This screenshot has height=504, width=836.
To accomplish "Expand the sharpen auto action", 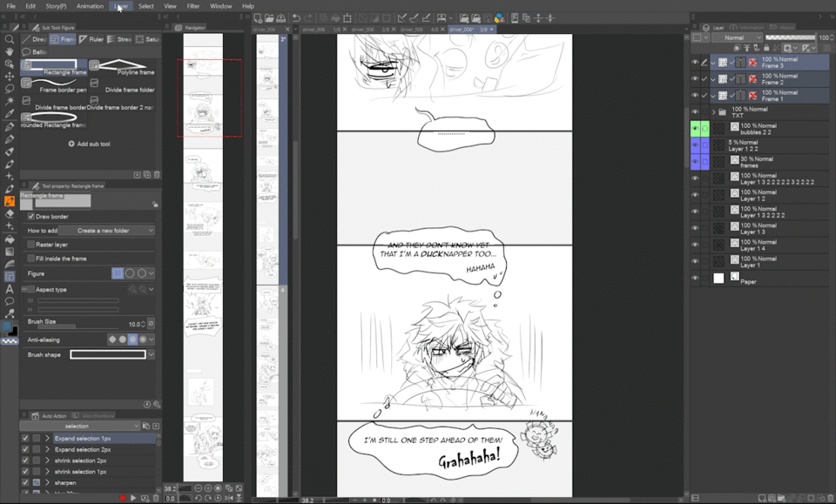I will (x=47, y=483).
